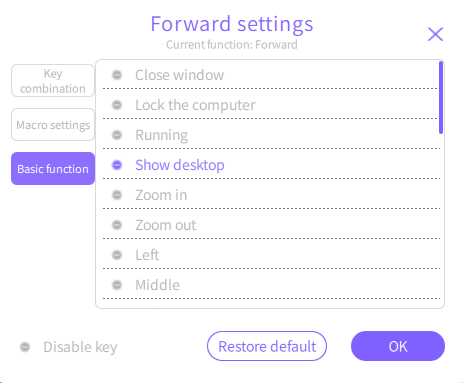
Task: Click the Zoom out label text
Action: point(166,225)
